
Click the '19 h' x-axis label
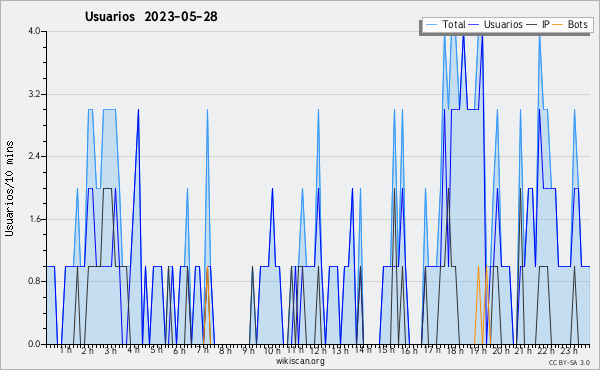click(x=478, y=351)
